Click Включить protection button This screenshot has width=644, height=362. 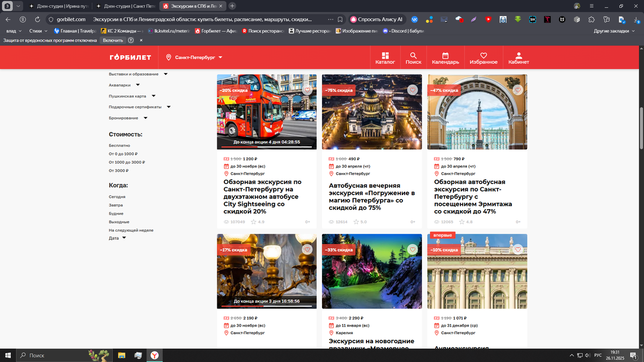pyautogui.click(x=113, y=40)
